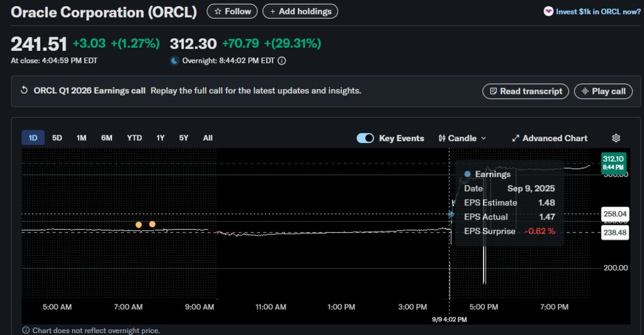Click the +70.79 overnight change value

point(240,43)
